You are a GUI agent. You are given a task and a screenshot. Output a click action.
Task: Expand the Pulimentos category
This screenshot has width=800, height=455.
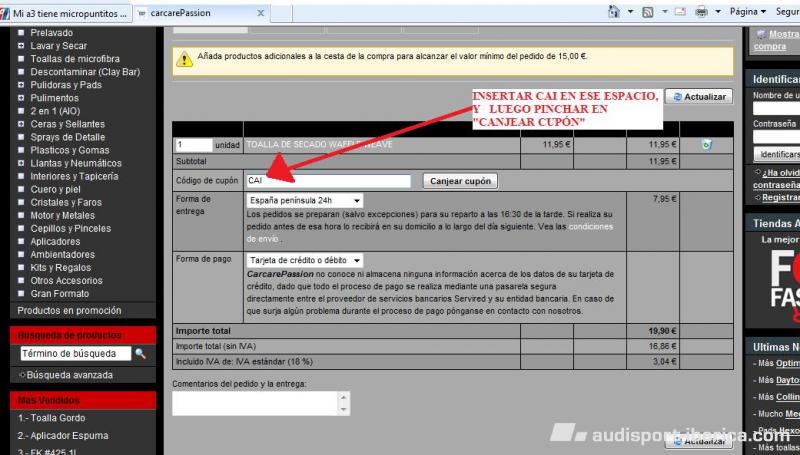[x=21, y=98]
